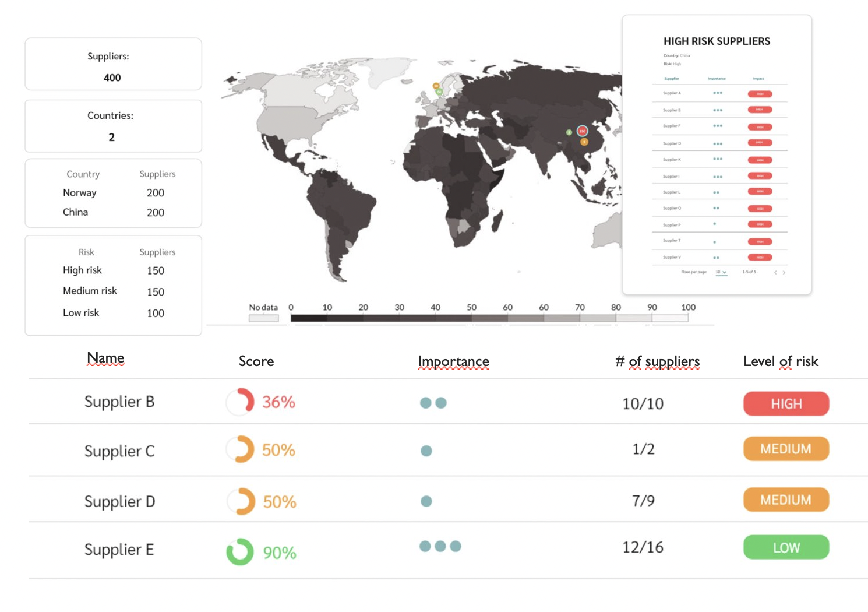Click the green cluster marker on Norway
Viewport: 868px width, 612px height.
[x=439, y=92]
